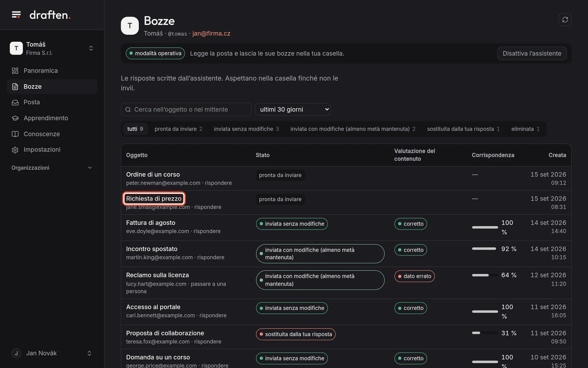Click the search magnifier icon in the filter field
This screenshot has width=588, height=368.
128,110
